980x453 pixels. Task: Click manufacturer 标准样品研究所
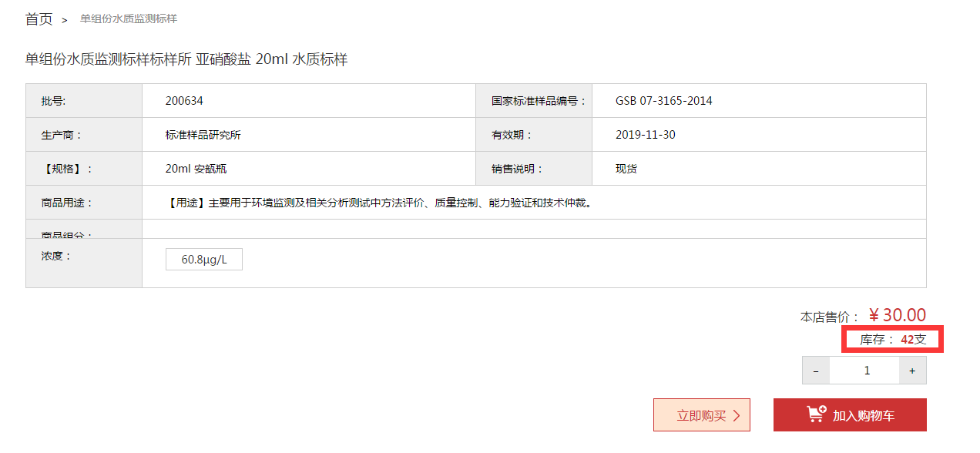(x=203, y=135)
